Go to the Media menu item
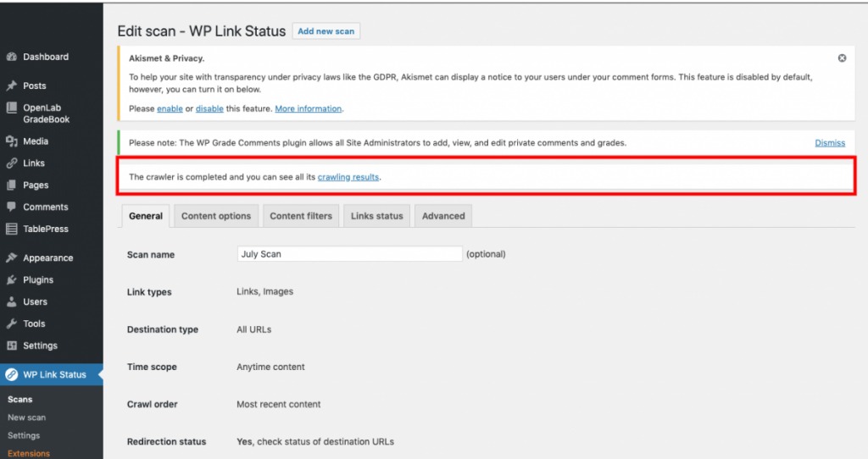This screenshot has height=459, width=868. pyautogui.click(x=36, y=141)
